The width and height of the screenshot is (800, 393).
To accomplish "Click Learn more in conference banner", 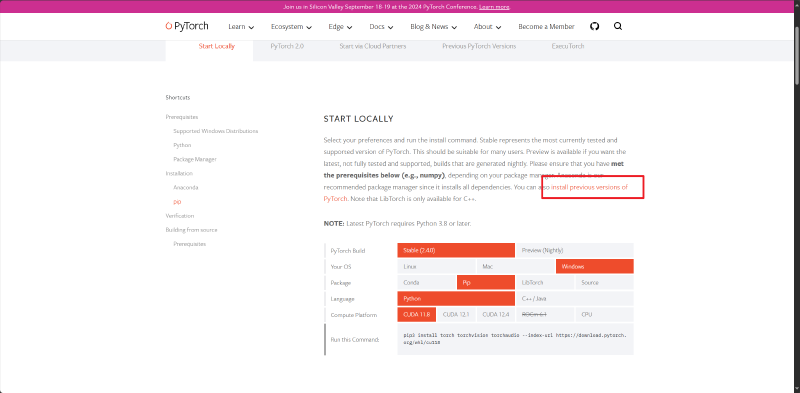I will point(494,7).
